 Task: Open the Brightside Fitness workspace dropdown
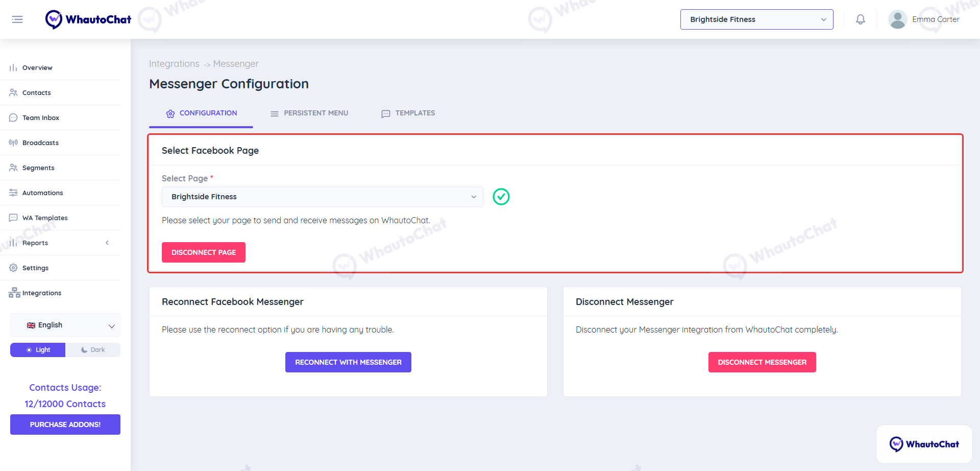click(756, 19)
